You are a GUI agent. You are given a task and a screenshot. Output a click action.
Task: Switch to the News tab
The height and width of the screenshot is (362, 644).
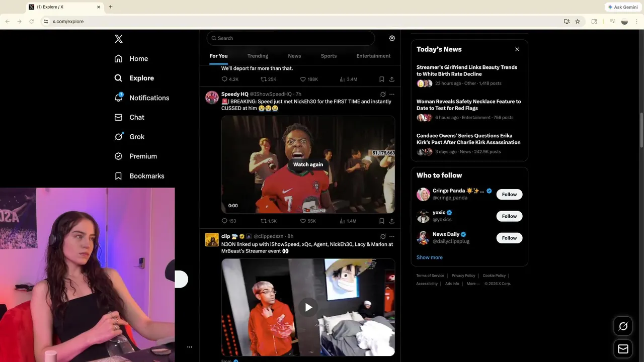click(294, 56)
